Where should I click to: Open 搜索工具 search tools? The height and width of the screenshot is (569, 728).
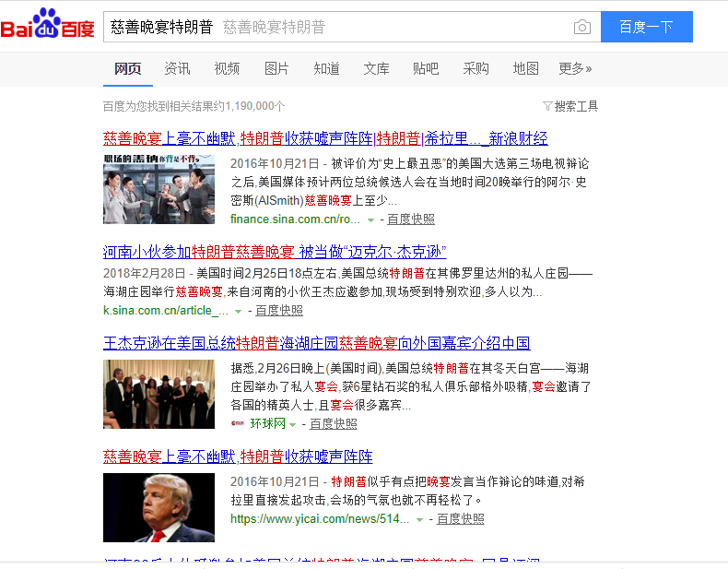pyautogui.click(x=576, y=106)
